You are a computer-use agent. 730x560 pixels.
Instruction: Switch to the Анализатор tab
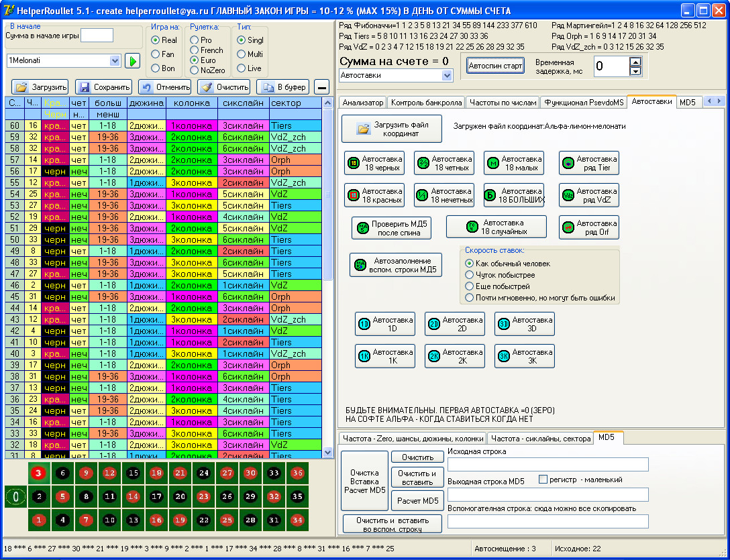[x=362, y=102]
